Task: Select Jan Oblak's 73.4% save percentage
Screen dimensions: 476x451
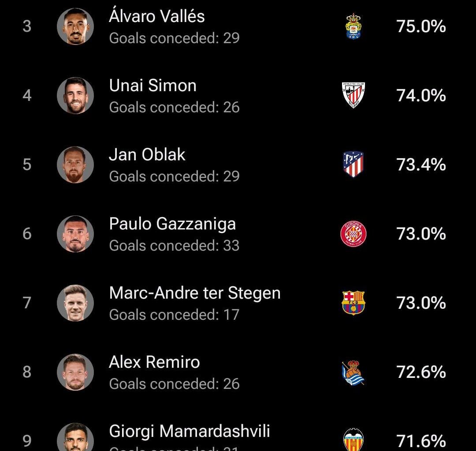Action: tap(421, 165)
